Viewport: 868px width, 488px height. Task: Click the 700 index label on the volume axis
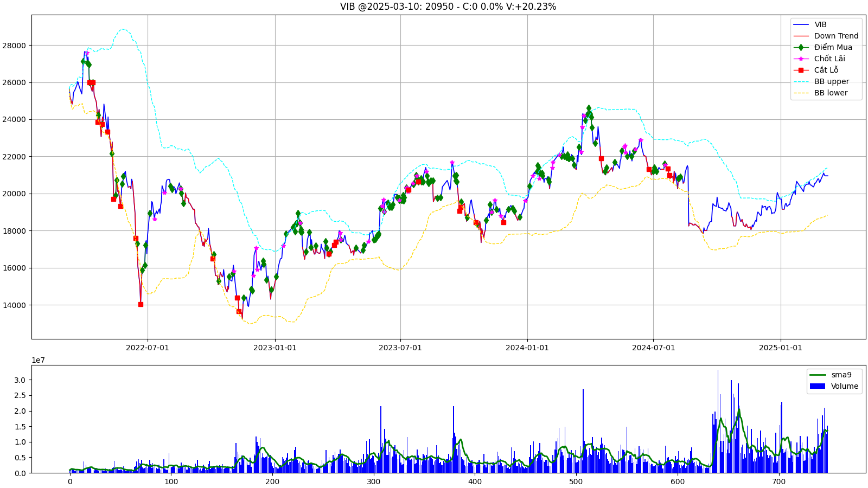778,481
